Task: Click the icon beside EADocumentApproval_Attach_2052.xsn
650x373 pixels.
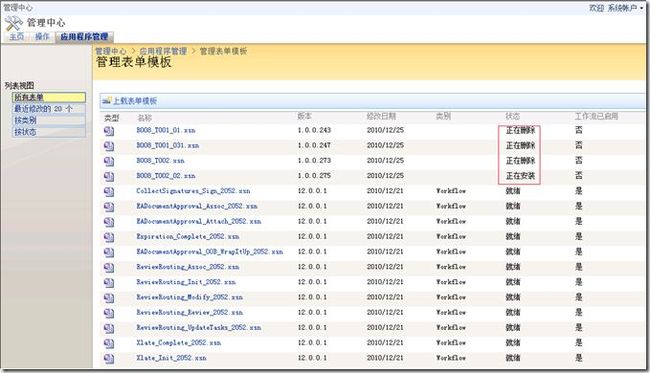Action: click(x=109, y=223)
